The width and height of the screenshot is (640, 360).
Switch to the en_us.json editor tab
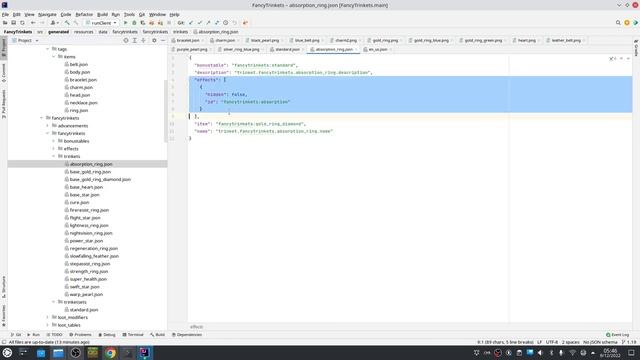(x=378, y=49)
